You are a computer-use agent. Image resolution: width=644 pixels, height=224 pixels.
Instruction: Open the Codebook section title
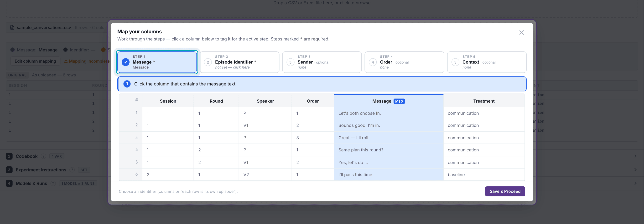26,156
